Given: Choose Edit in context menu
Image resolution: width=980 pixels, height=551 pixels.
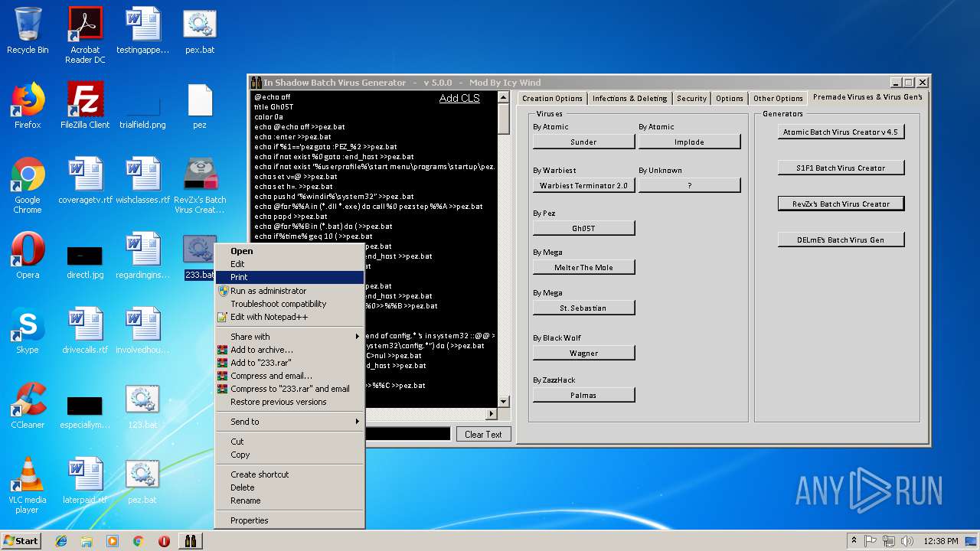Looking at the screenshot, I should 289,264.
